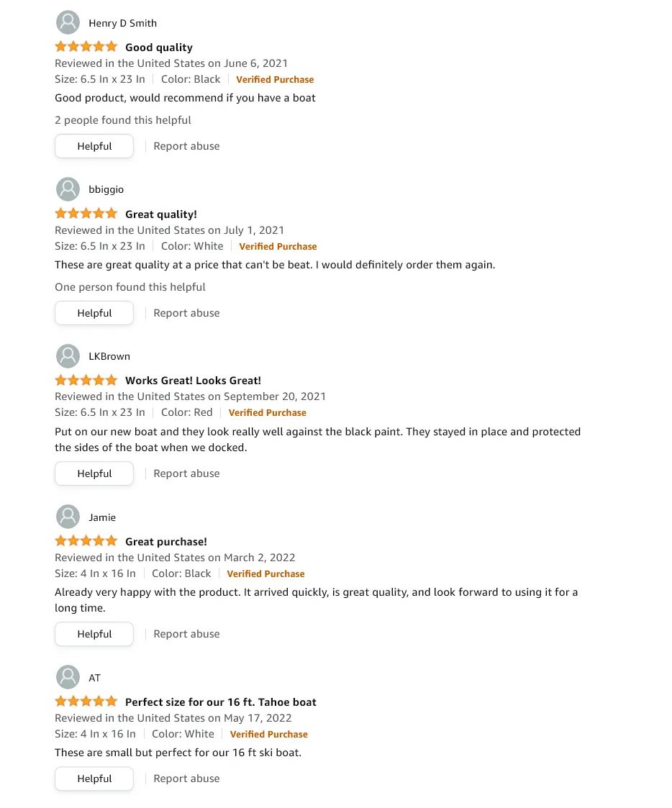The image size is (672, 808).
Task: Open "Perfect size for our 16 ft. Tahoe boat" review
Action: click(220, 702)
